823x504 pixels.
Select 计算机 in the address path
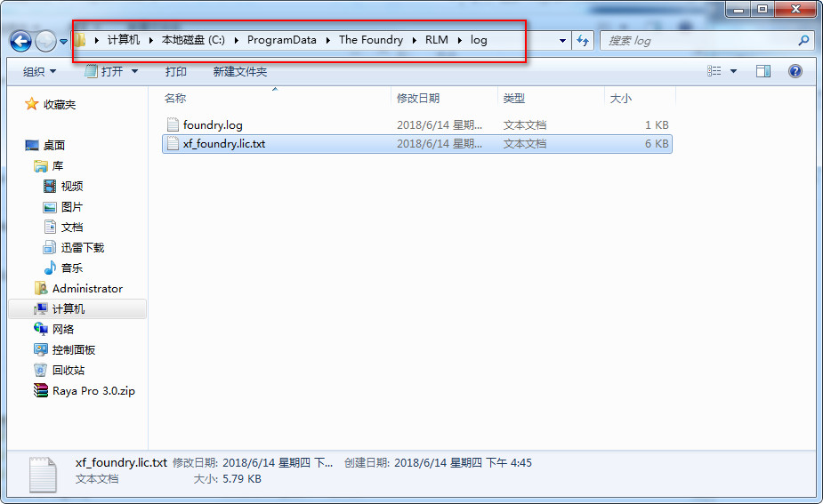click(x=124, y=40)
